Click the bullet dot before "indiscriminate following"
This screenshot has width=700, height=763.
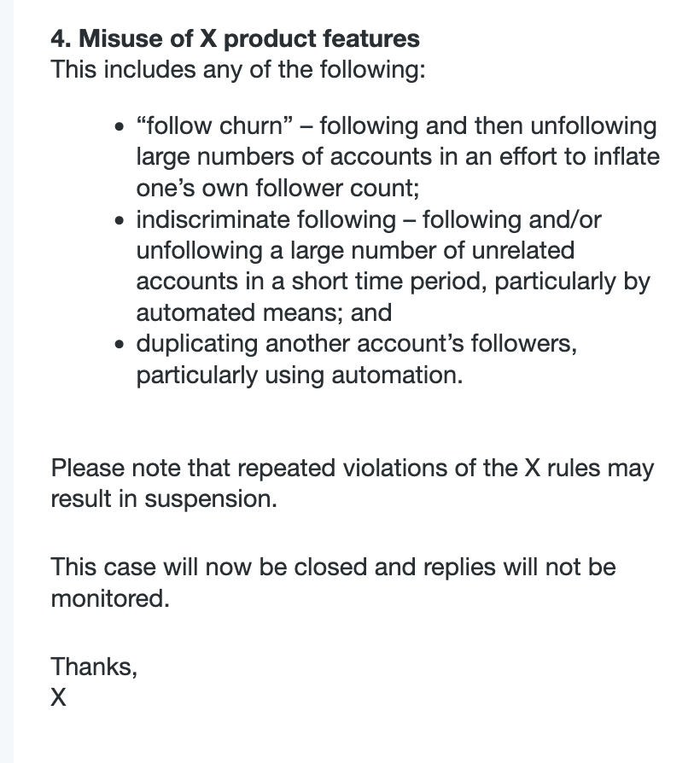(x=120, y=221)
